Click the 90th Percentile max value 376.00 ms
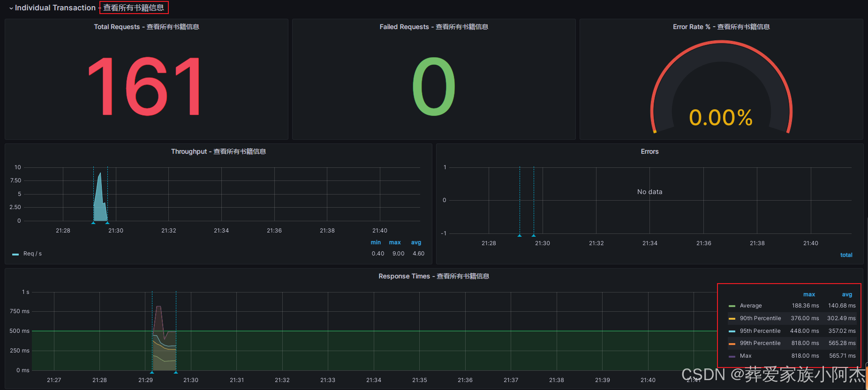Viewport: 868px width, 390px height. point(805,318)
